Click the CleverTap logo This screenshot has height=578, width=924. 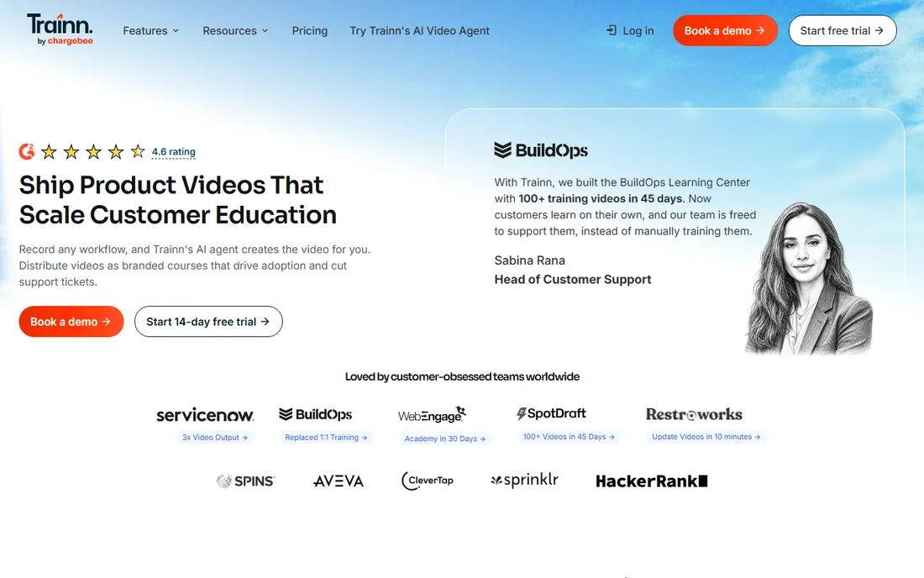tap(428, 481)
